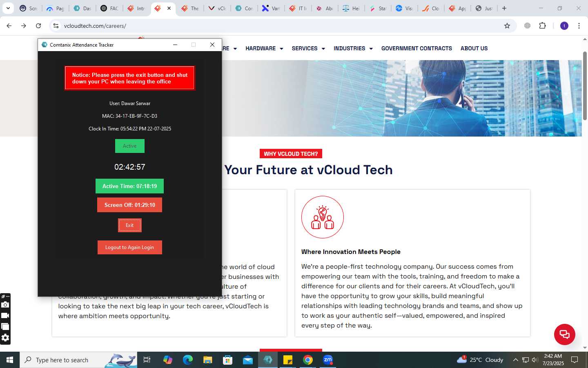Click the stacked windows icon in overlay

pos(5,326)
